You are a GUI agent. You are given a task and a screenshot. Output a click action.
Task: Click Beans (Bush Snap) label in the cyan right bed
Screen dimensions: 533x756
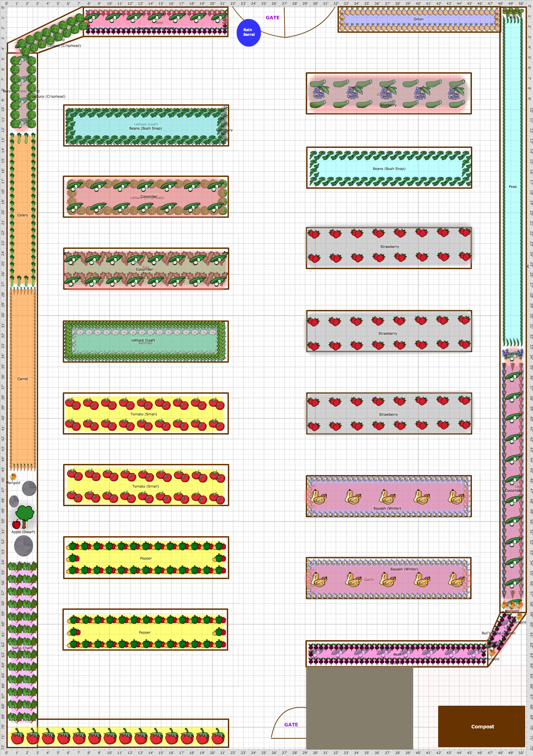[389, 168]
